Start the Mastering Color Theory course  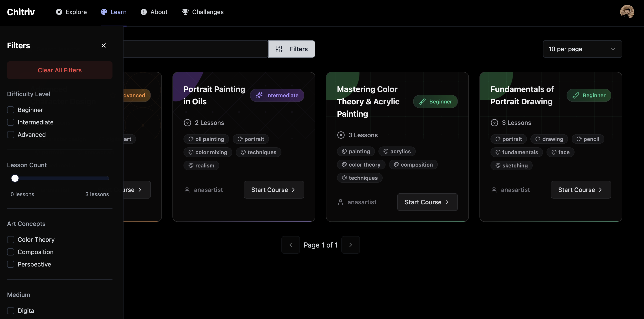427,202
